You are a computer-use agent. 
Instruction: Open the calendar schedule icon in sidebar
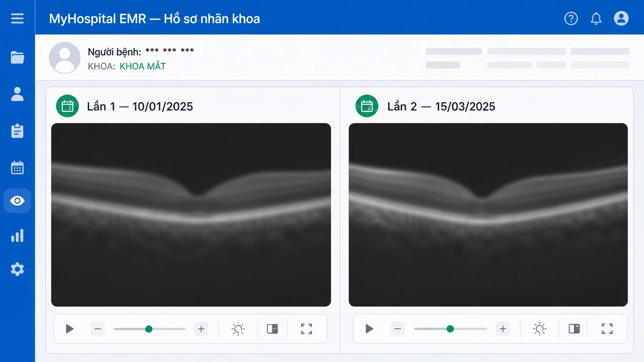pos(17,168)
